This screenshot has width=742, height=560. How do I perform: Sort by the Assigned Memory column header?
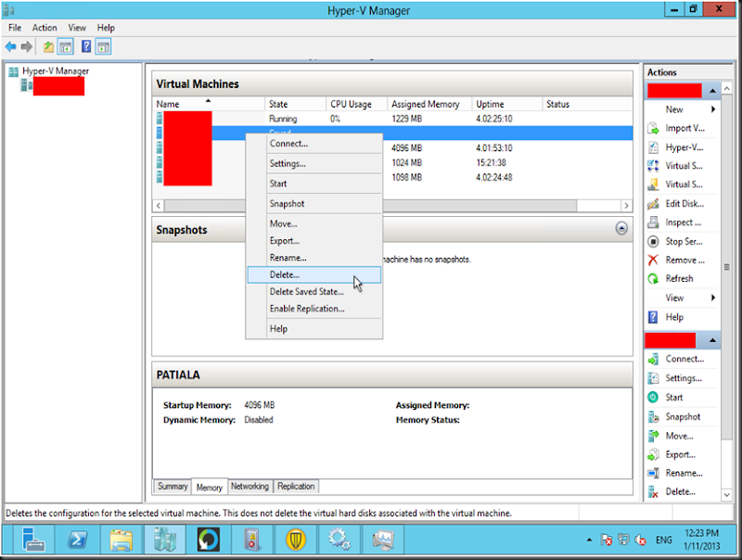[425, 104]
